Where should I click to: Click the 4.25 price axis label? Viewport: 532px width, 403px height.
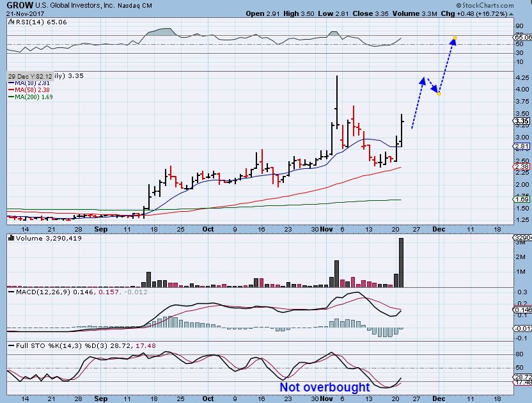click(522, 78)
